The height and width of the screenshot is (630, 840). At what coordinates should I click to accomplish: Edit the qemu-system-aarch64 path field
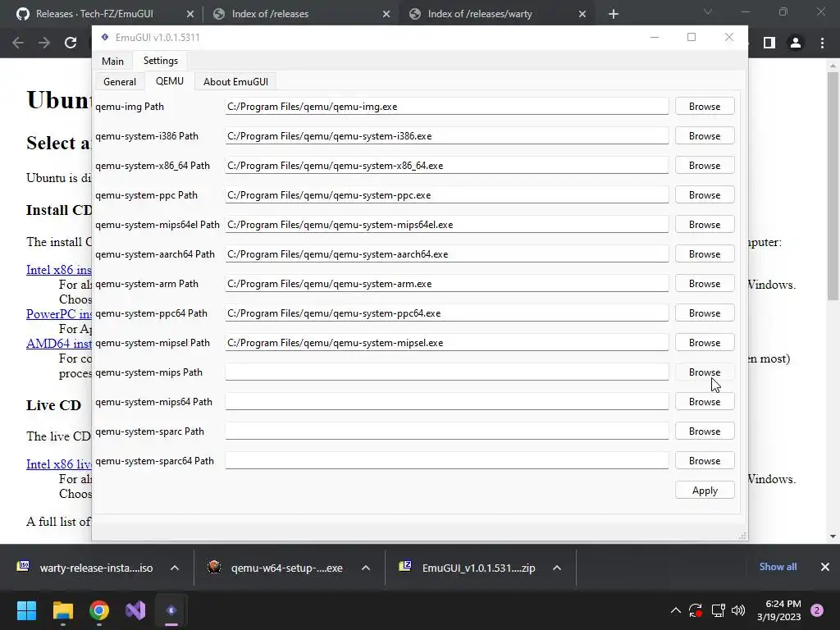(447, 254)
